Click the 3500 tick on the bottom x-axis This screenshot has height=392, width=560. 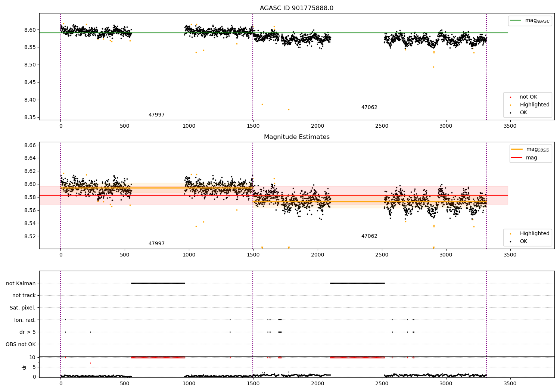(510, 383)
